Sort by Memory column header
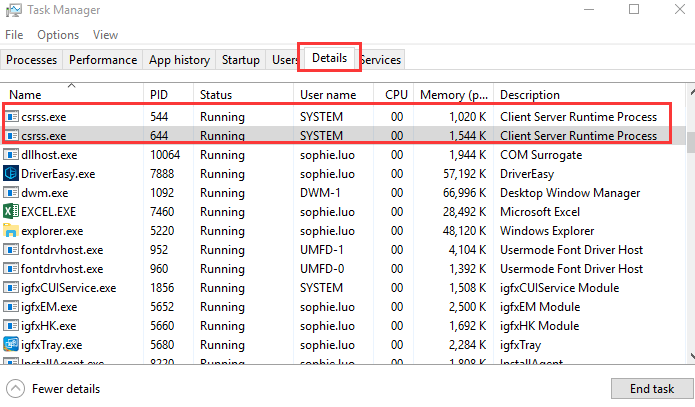 (454, 95)
